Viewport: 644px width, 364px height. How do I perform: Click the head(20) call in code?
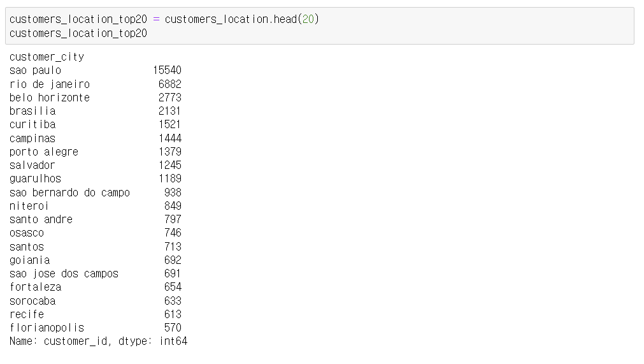coord(296,19)
